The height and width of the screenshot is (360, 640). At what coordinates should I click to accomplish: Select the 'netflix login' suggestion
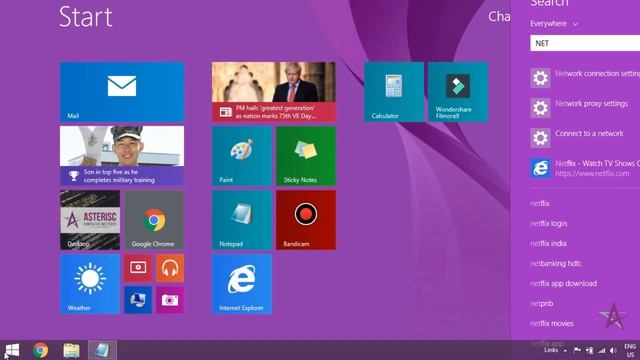(549, 223)
